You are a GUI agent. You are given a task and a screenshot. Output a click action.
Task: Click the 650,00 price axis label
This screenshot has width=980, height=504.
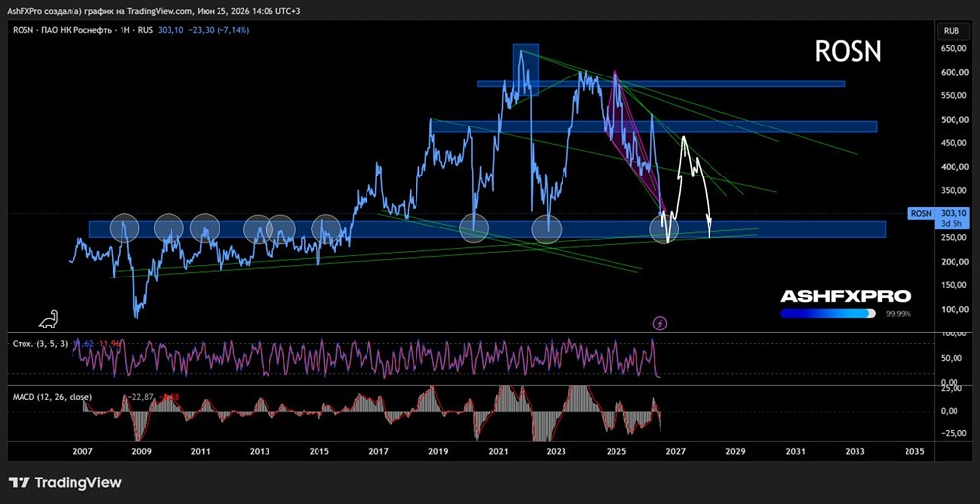[952, 49]
